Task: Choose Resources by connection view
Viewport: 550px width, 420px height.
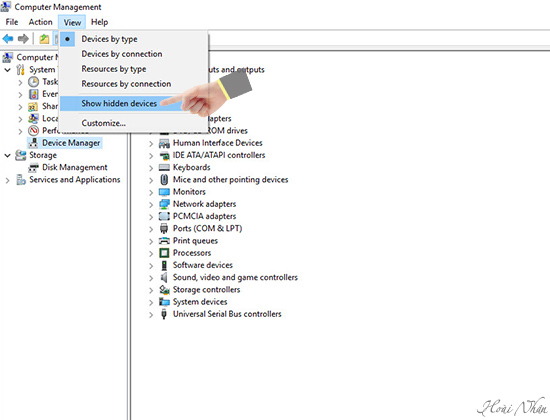Action: 134,84
